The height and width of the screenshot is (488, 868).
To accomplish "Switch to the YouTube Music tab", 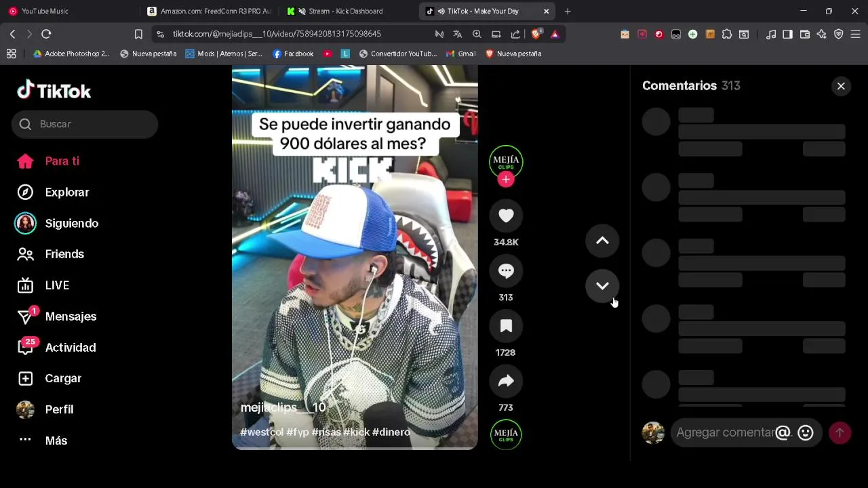I will pyautogui.click(x=68, y=11).
